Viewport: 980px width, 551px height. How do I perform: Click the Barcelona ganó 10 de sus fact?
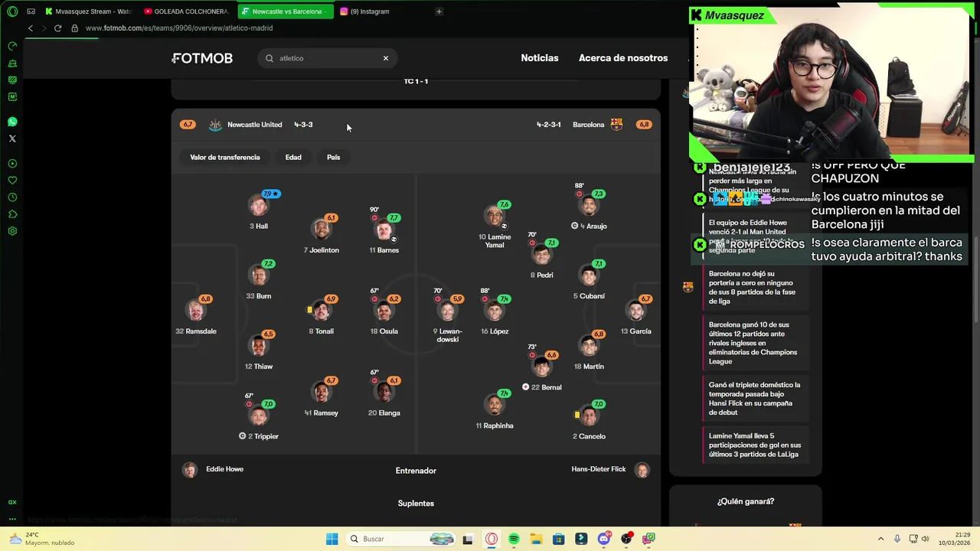click(755, 343)
